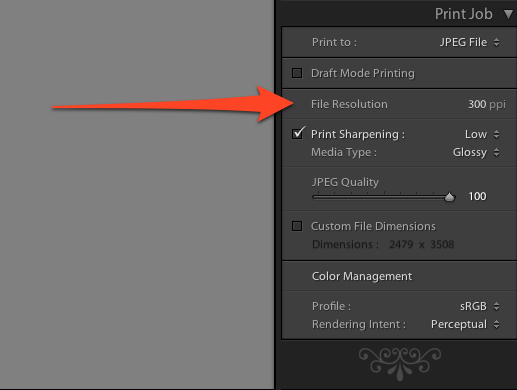Screen dimensions: 517x390
Task: Click the stepper arrows beside sRGB
Action: (x=496, y=306)
